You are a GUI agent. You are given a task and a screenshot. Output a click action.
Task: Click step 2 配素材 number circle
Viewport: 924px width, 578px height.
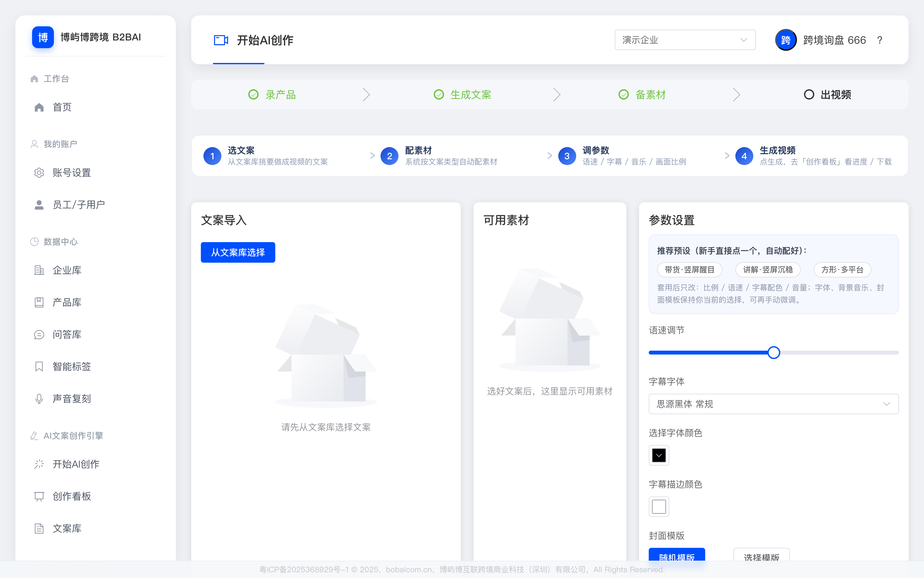(389, 156)
